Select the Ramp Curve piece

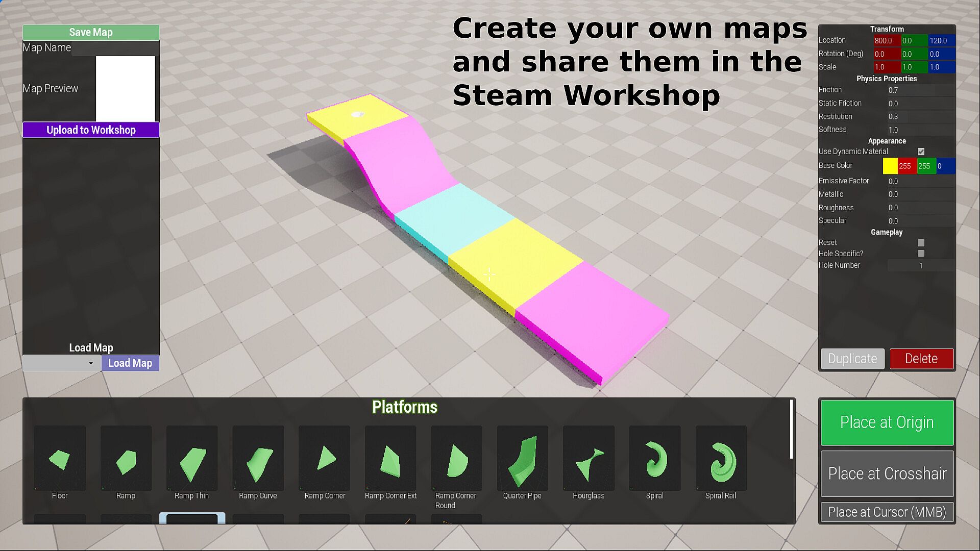click(258, 459)
